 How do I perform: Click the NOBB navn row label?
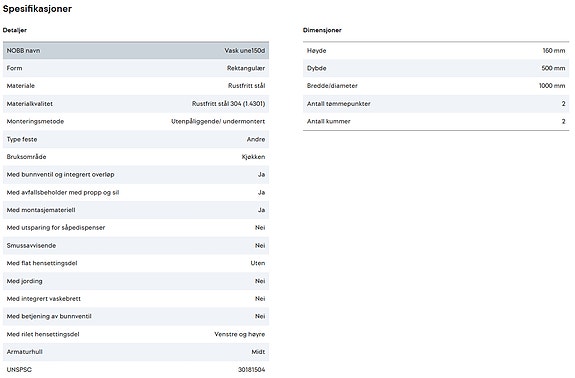pos(23,51)
